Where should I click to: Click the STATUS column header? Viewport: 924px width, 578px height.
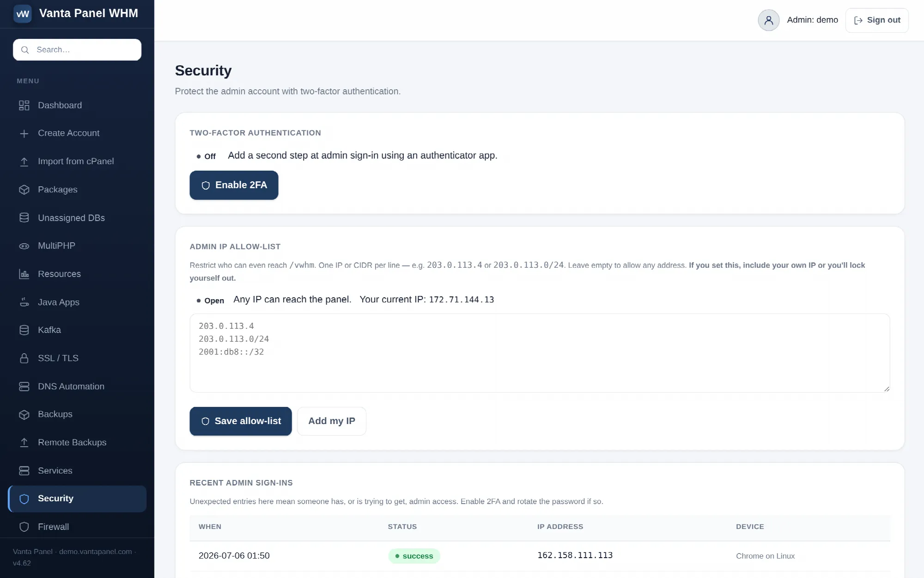(x=402, y=527)
